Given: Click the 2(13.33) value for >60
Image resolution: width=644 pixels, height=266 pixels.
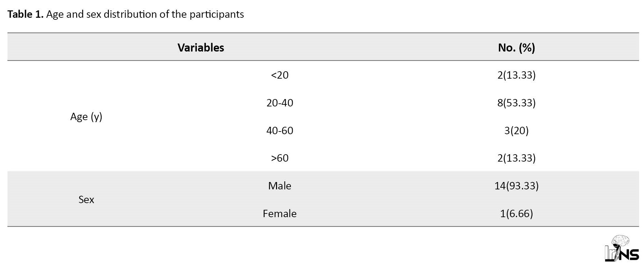Looking at the screenshot, I should pyautogui.click(x=516, y=158).
